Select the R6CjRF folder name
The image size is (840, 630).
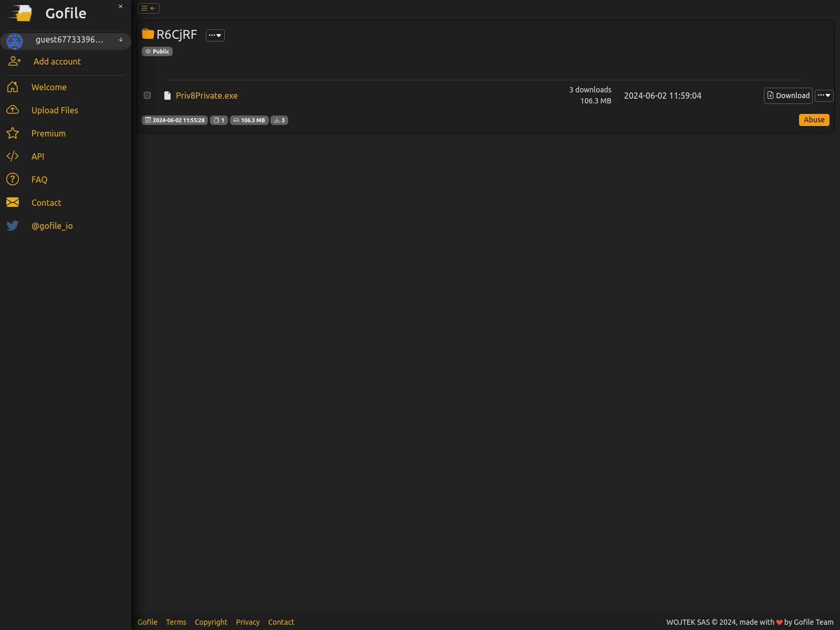(x=176, y=35)
